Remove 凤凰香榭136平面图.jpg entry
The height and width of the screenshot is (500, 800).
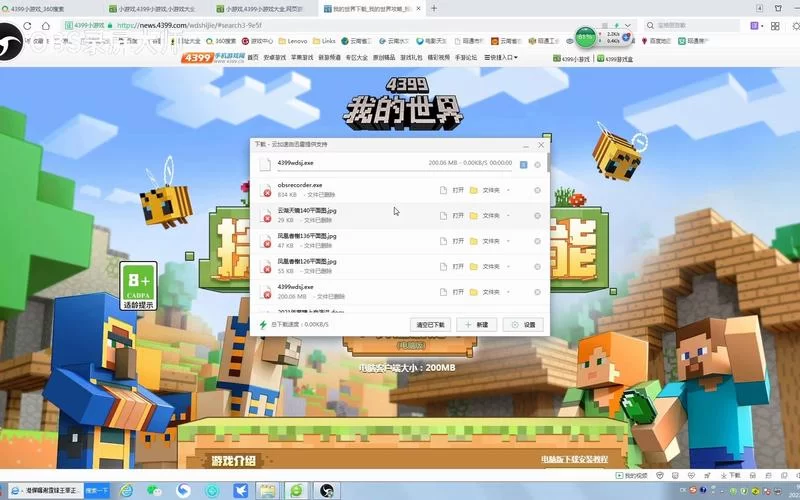tap(537, 241)
